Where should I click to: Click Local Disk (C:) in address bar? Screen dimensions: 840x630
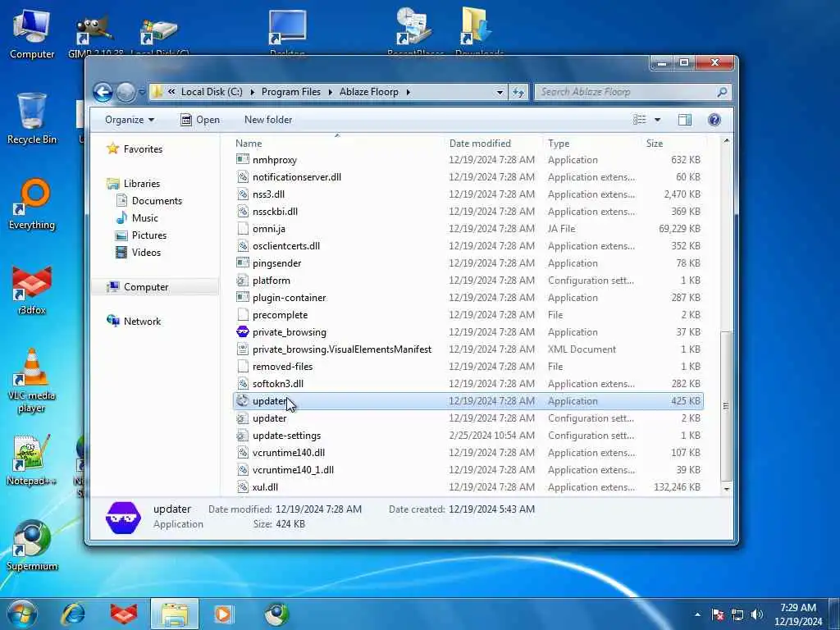(x=212, y=92)
